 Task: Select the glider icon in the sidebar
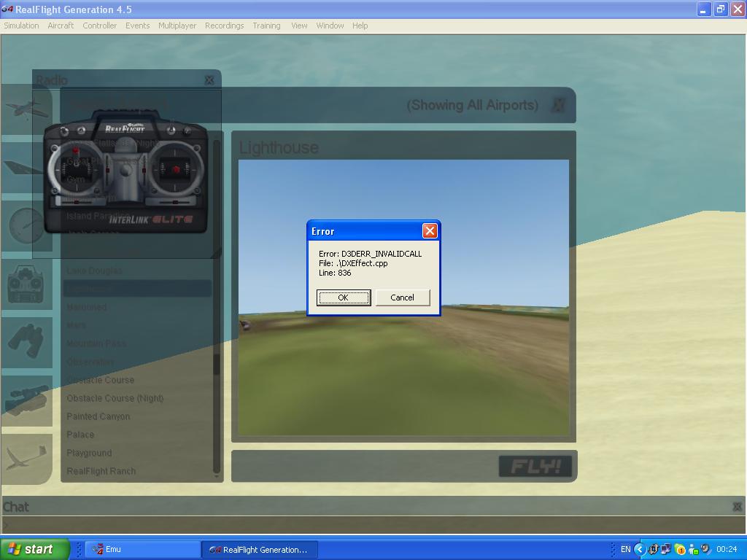26,459
